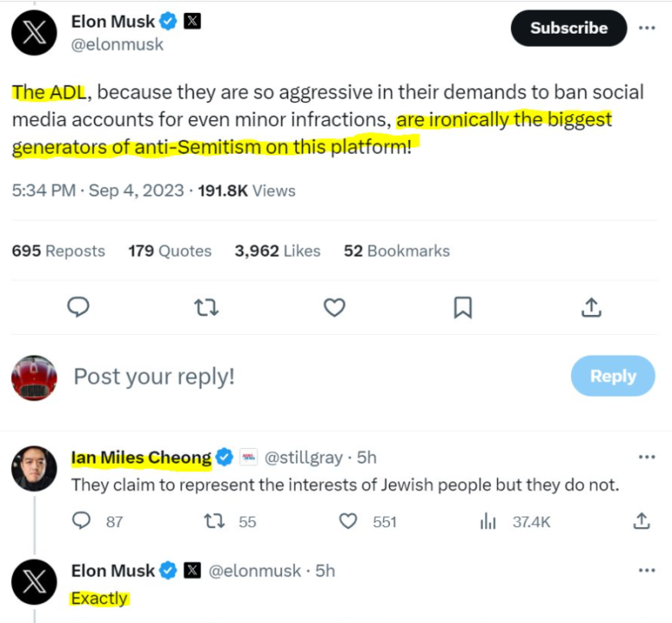
Task: Like the main post with the heart icon
Action: [x=334, y=307]
